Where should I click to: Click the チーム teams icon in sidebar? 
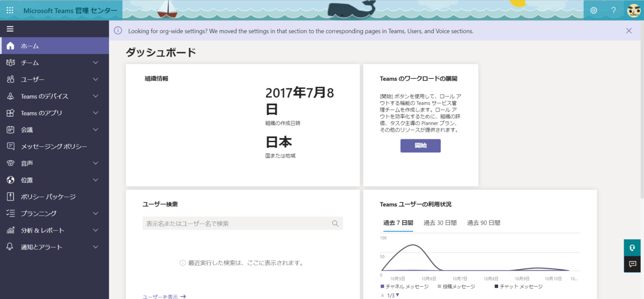point(10,63)
